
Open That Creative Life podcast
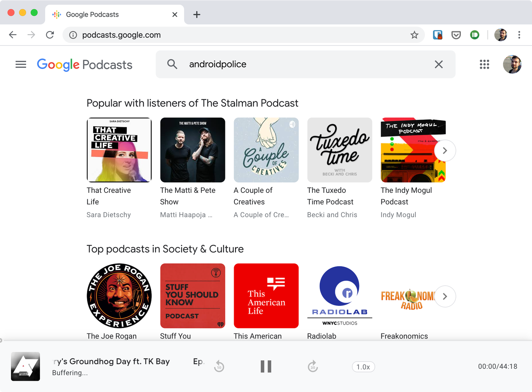pos(119,150)
